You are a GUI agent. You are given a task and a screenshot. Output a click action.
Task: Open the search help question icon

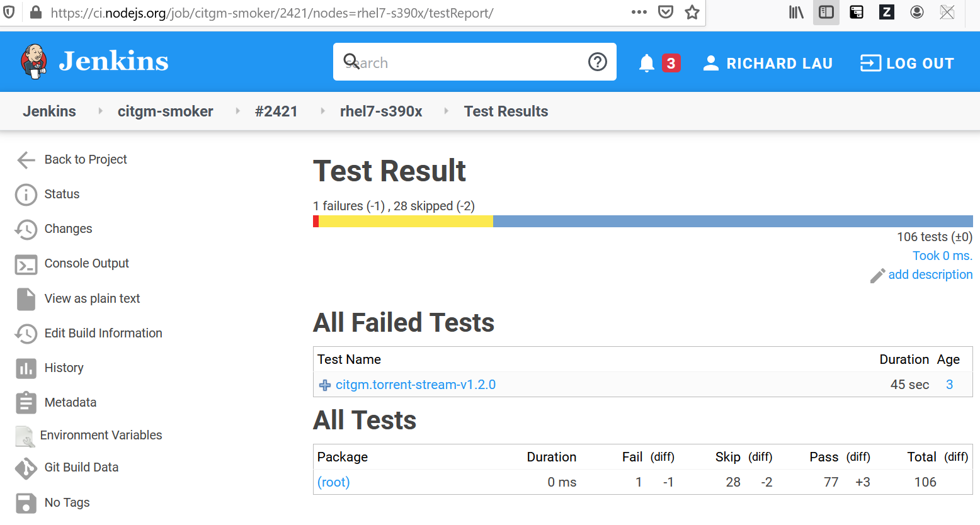tap(597, 62)
